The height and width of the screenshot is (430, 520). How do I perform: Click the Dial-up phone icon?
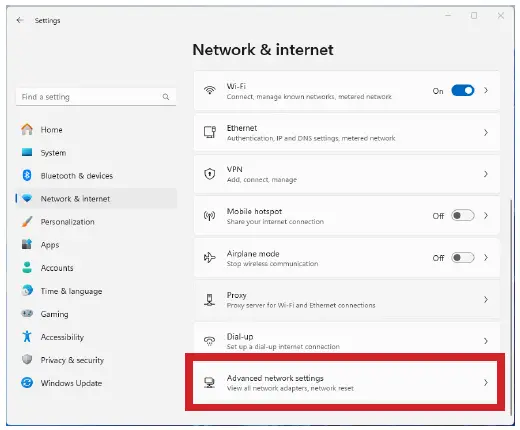click(210, 341)
